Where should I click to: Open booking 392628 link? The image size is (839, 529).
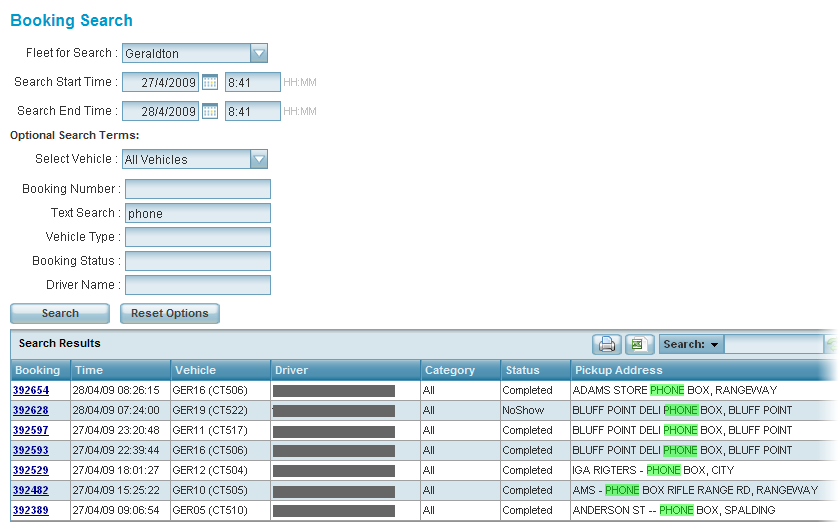coord(30,410)
